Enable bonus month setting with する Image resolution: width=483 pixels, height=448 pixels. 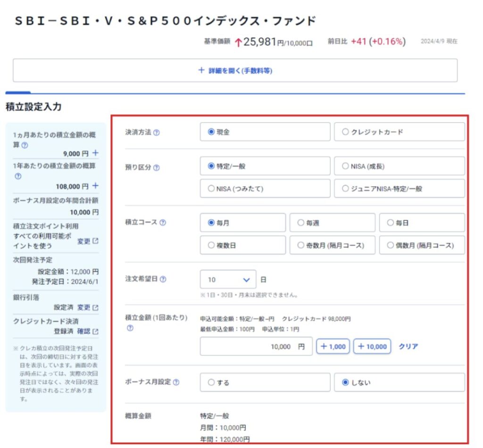pyautogui.click(x=265, y=382)
